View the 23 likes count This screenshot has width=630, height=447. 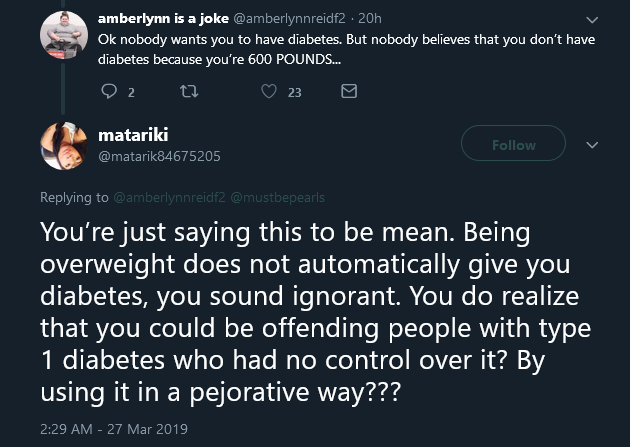[295, 93]
